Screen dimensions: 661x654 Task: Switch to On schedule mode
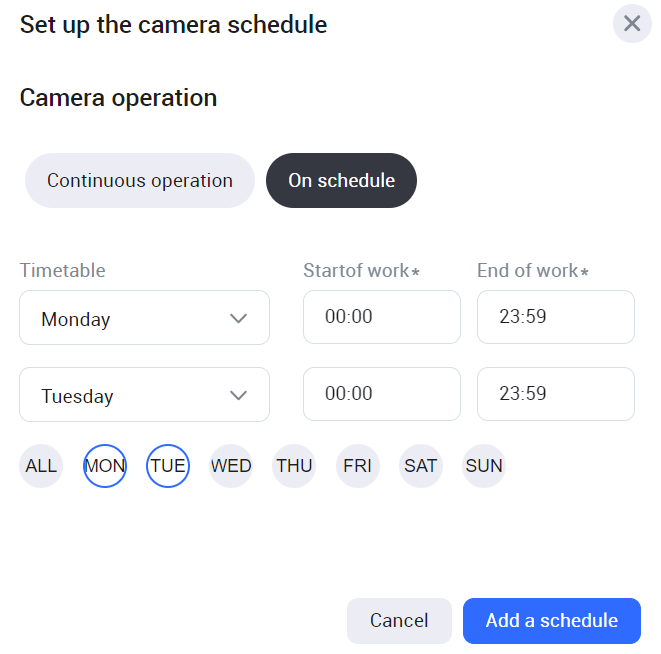[341, 181]
